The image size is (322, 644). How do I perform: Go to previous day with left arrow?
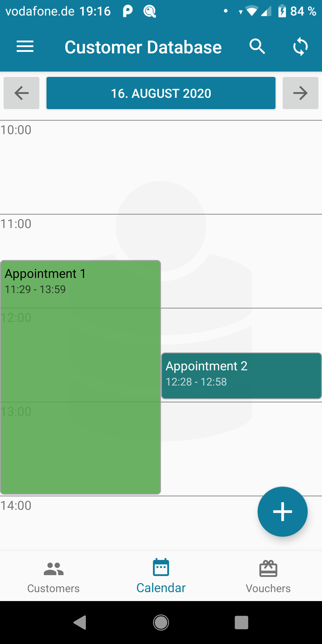pyautogui.click(x=21, y=93)
